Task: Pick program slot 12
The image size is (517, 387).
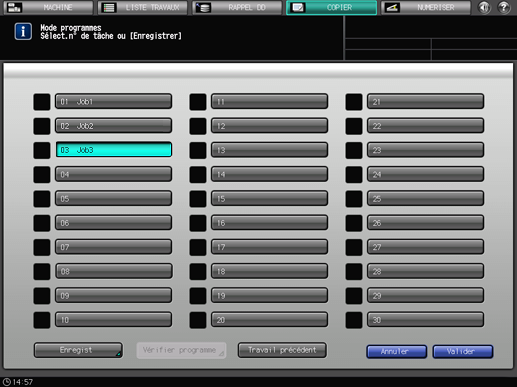Action: [x=269, y=126]
